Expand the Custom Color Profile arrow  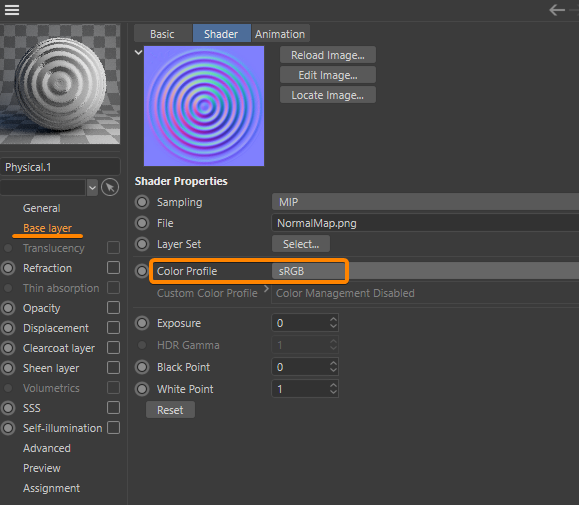click(x=266, y=289)
